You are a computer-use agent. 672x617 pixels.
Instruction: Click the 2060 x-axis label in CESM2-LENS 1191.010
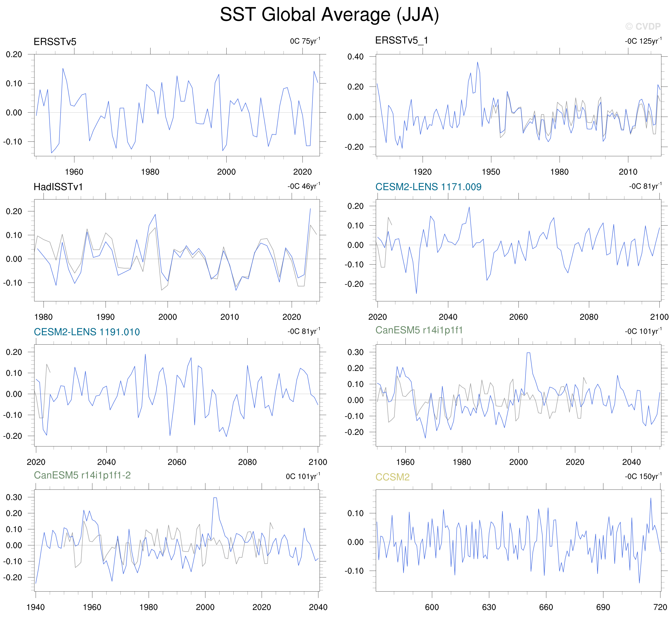pyautogui.click(x=177, y=462)
